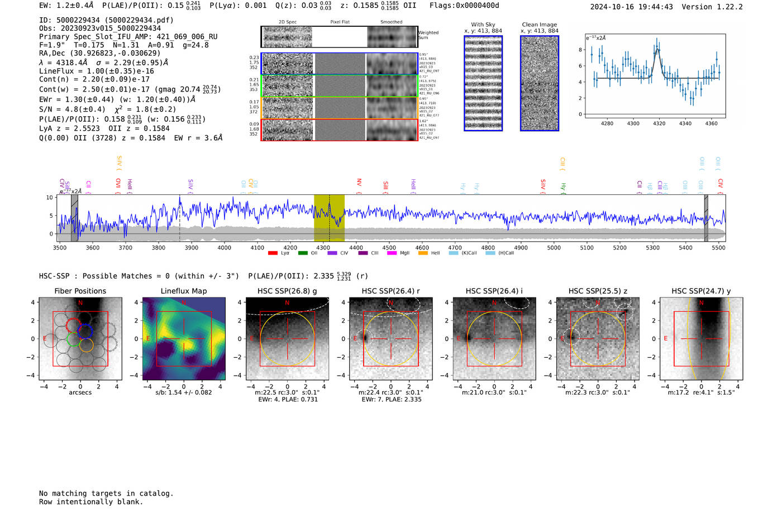Open the HSC SSP(26.4) r image

click(x=391, y=338)
